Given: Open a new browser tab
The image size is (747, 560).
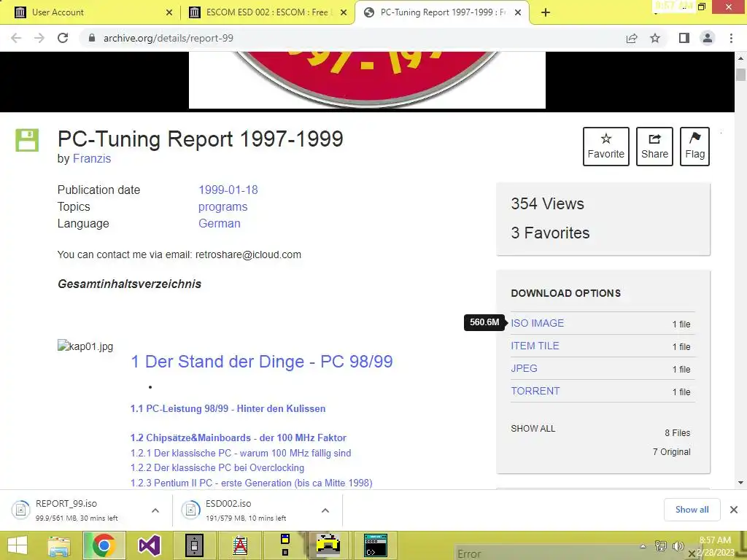Looking at the screenshot, I should pos(546,12).
